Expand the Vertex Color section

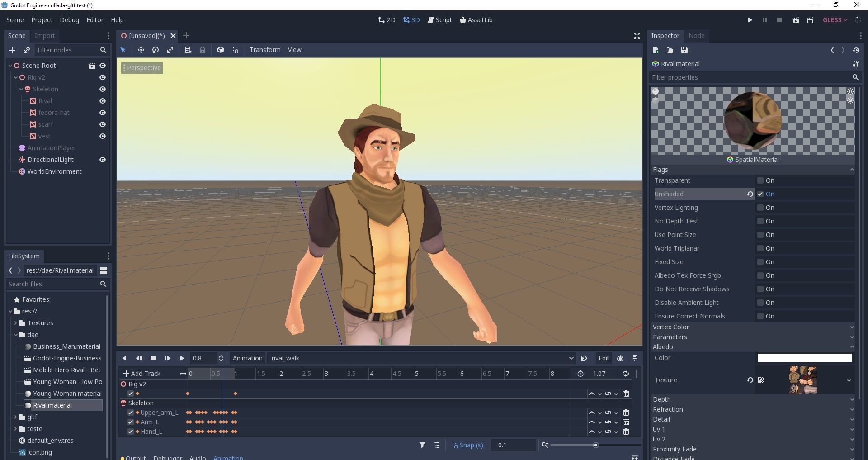click(752, 327)
